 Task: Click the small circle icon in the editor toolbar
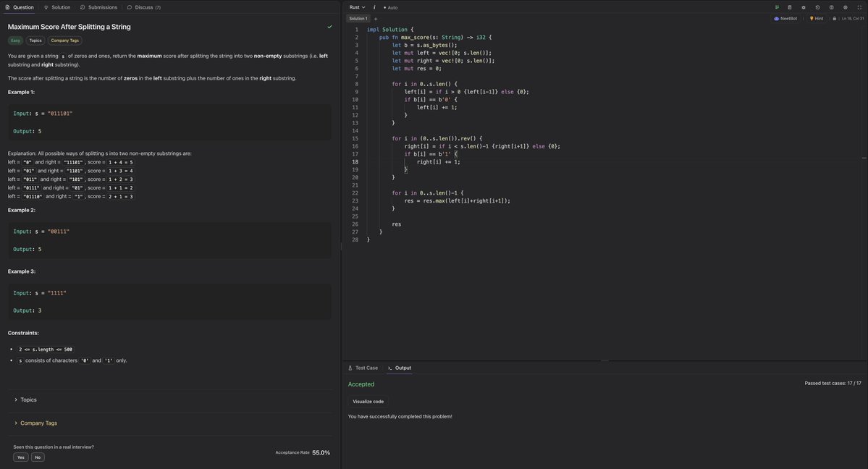click(x=804, y=7)
